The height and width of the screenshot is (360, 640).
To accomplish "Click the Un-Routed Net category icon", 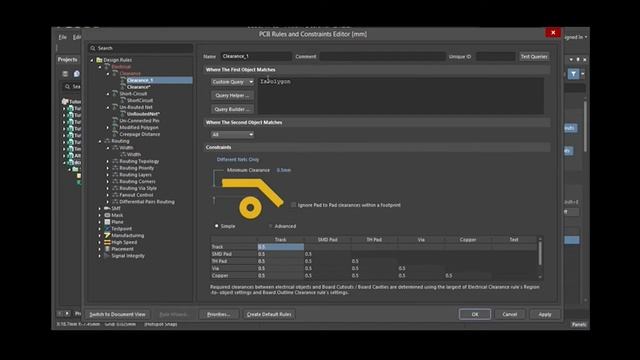I will (x=115, y=107).
